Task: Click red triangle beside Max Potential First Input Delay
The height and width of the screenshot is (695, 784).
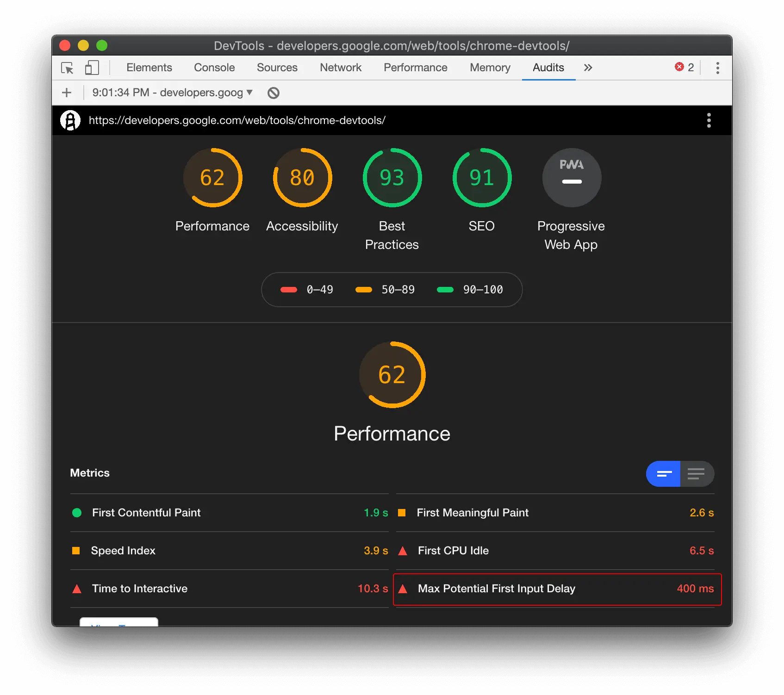Action: [x=403, y=589]
